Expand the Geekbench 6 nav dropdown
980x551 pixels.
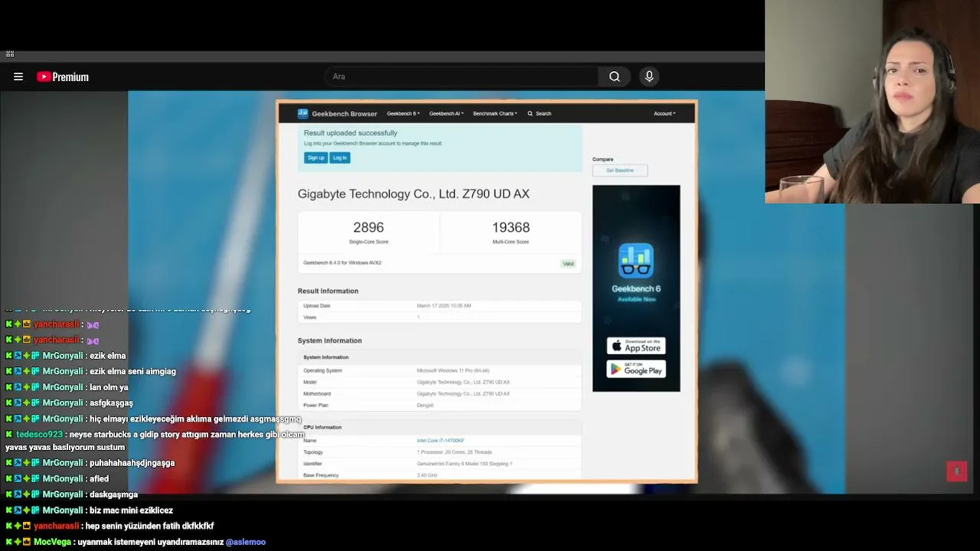[x=403, y=113]
